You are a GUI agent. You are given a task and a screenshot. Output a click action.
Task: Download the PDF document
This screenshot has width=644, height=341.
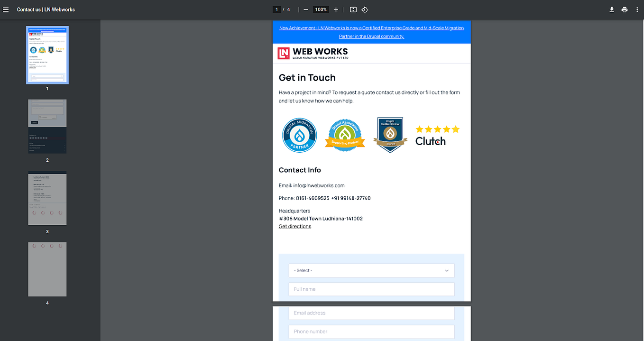[612, 9]
